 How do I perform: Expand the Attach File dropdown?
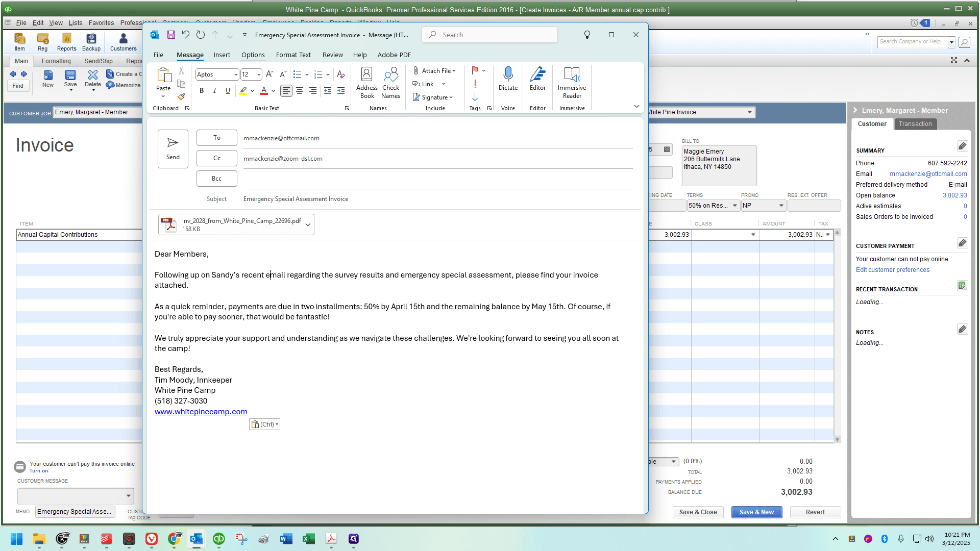(x=454, y=71)
